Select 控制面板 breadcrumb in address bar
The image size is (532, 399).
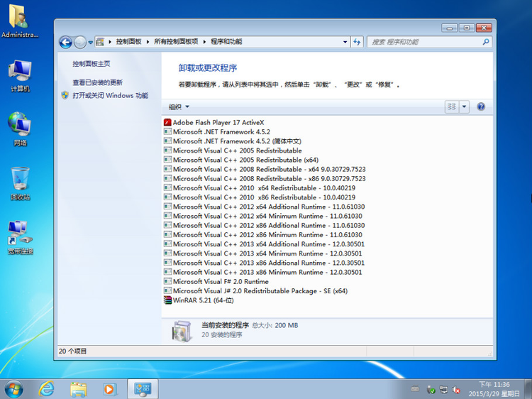coord(128,41)
